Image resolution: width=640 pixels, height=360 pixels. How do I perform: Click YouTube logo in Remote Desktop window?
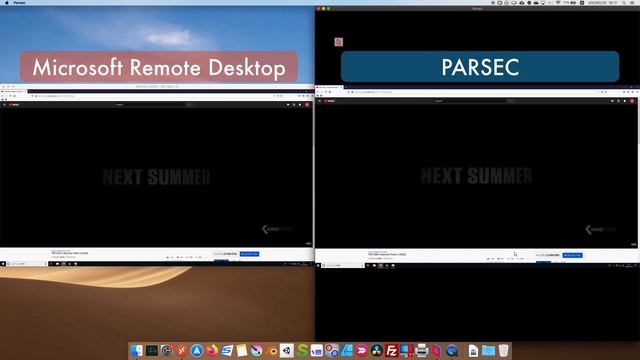coord(14,104)
